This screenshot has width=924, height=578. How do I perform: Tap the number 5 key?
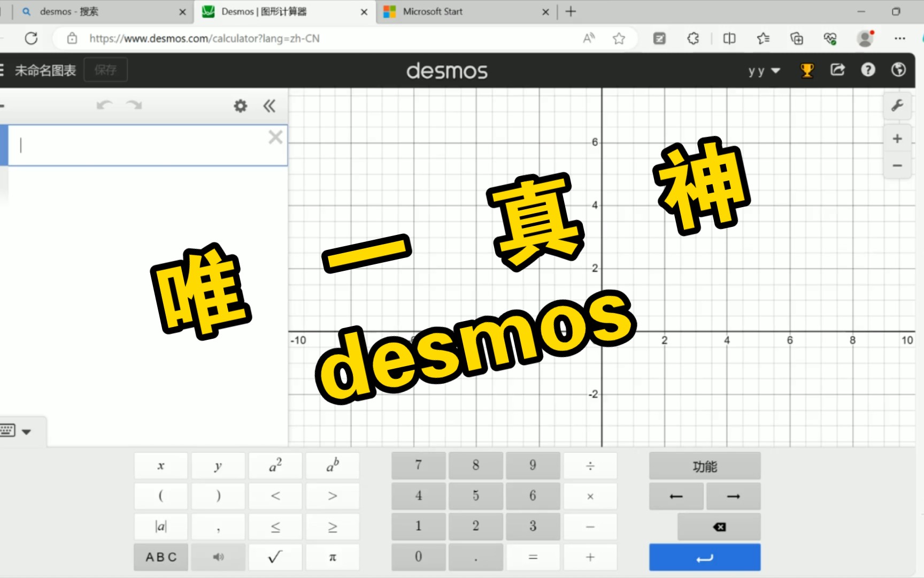(x=476, y=496)
